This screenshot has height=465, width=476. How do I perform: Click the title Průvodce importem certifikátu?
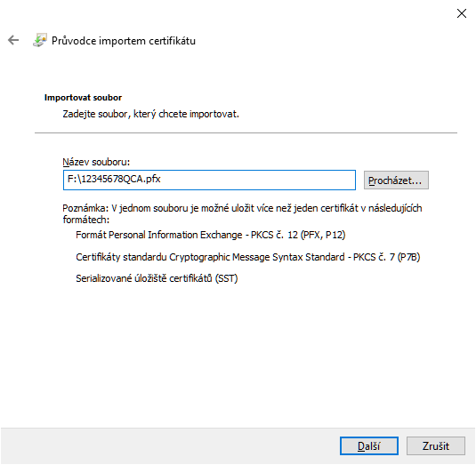pos(124,41)
